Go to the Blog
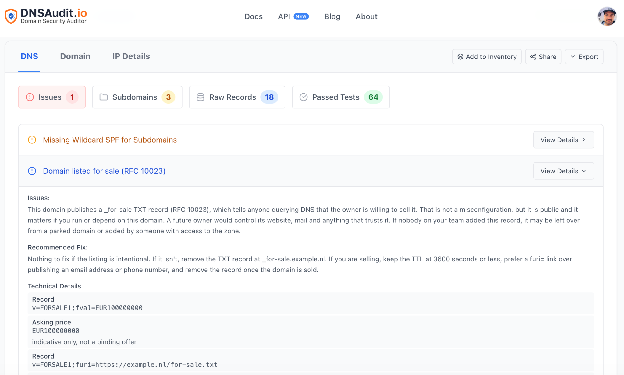Screen dimensions: 624x375 pyautogui.click(x=332, y=16)
